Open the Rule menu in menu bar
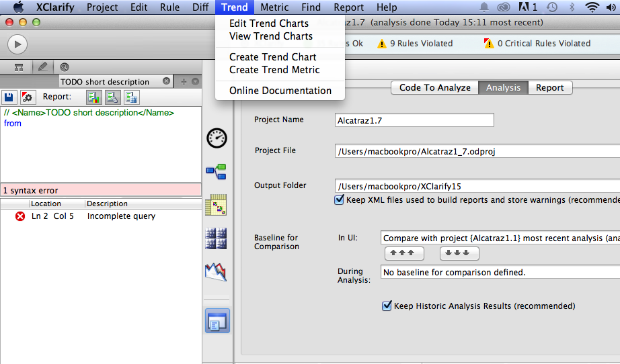620x364 pixels. click(169, 7)
